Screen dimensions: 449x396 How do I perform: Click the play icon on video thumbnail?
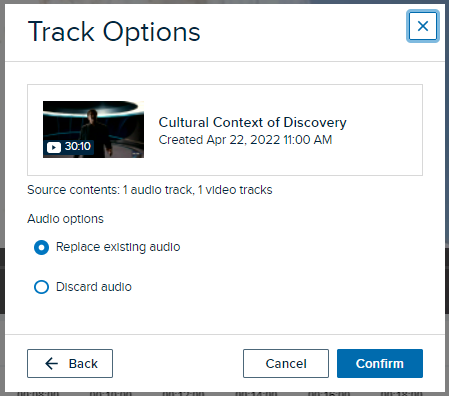[x=54, y=147]
